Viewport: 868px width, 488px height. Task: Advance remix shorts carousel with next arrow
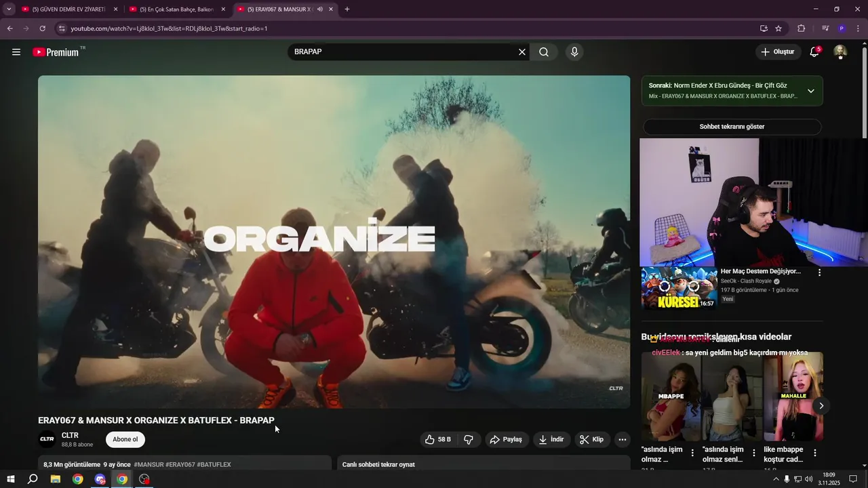[821, 405]
